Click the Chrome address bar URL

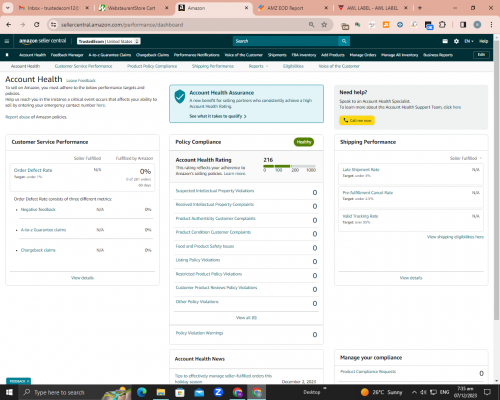coord(122,25)
